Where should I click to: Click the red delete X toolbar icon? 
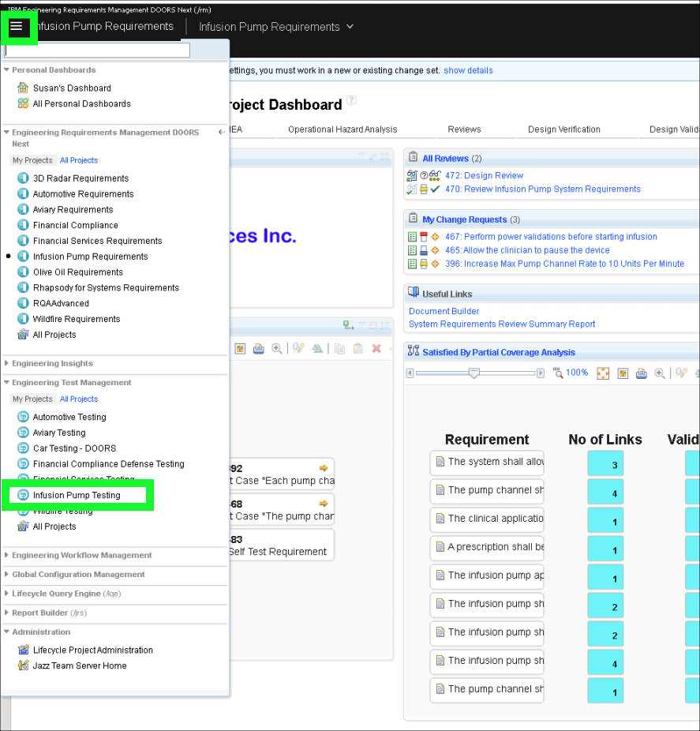376,349
